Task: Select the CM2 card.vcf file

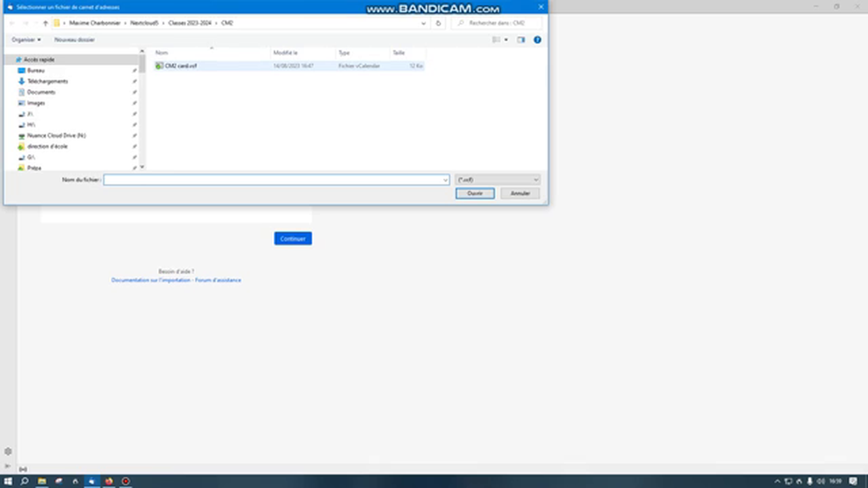Action: [x=180, y=66]
